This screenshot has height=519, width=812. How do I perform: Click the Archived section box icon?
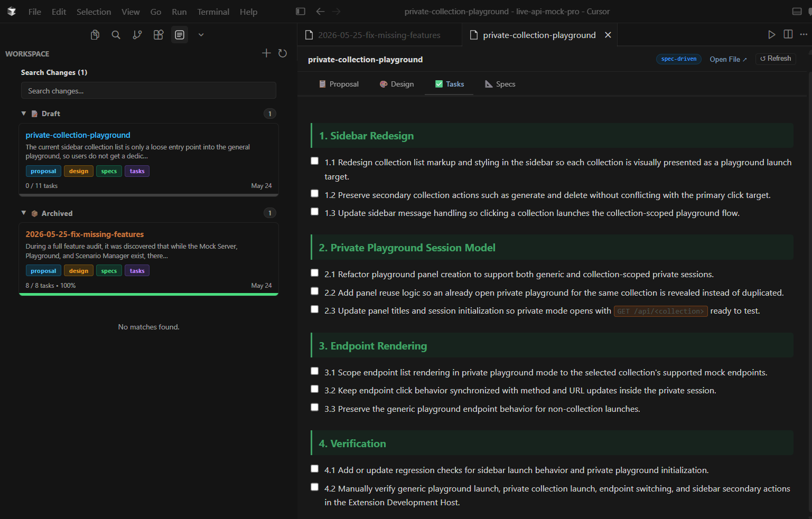point(34,213)
